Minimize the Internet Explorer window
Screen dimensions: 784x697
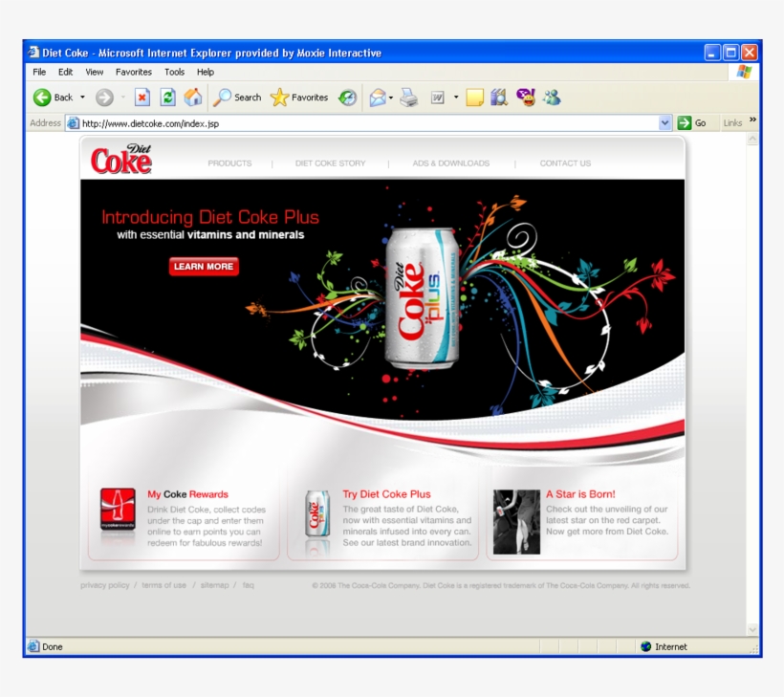(x=712, y=53)
